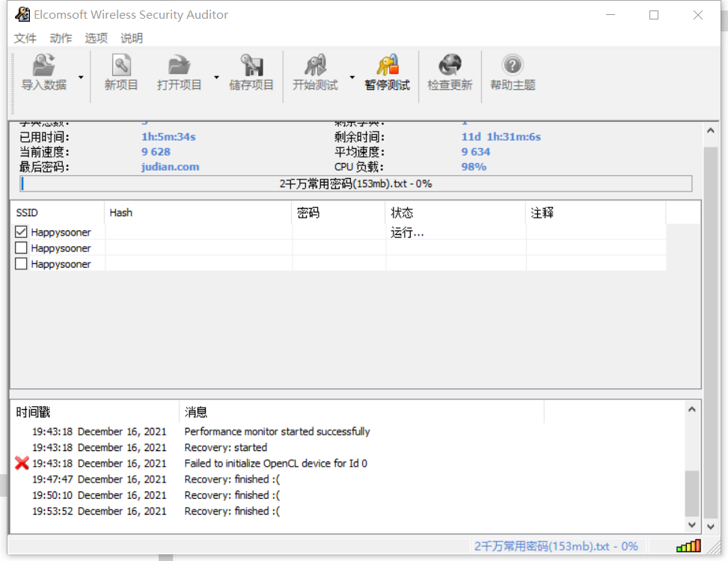The width and height of the screenshot is (728, 561).
Task: Select the 运行... status cell
Action: tap(456, 232)
